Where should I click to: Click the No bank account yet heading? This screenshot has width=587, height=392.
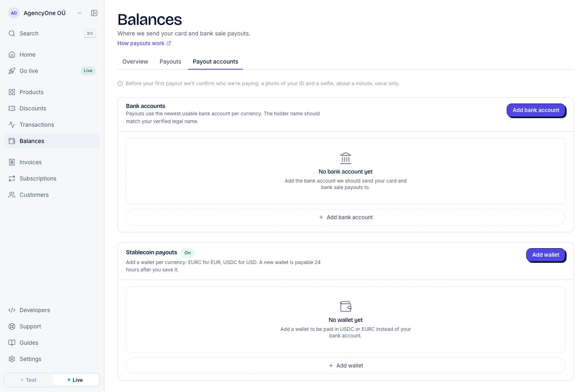[x=346, y=172]
